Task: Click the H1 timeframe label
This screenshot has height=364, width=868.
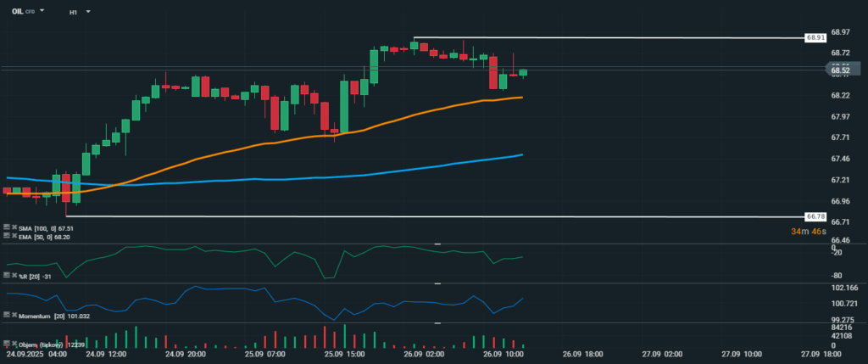Action: 74,13
